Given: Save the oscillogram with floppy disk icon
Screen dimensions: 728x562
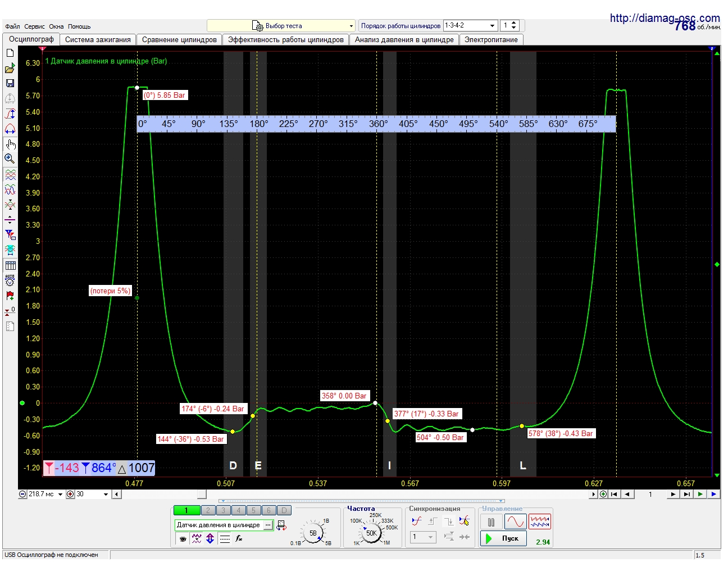Looking at the screenshot, I should pyautogui.click(x=10, y=83).
